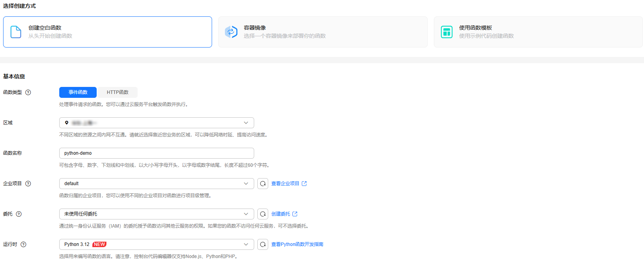Image resolution: width=644 pixels, height=267 pixels.
Task: Refresh the 委托 agency list
Action: 263,214
